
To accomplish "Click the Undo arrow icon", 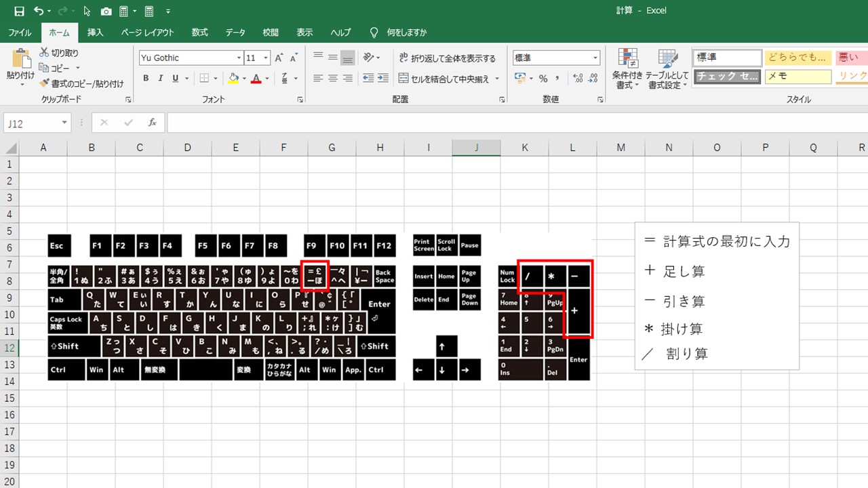I will click(x=39, y=11).
